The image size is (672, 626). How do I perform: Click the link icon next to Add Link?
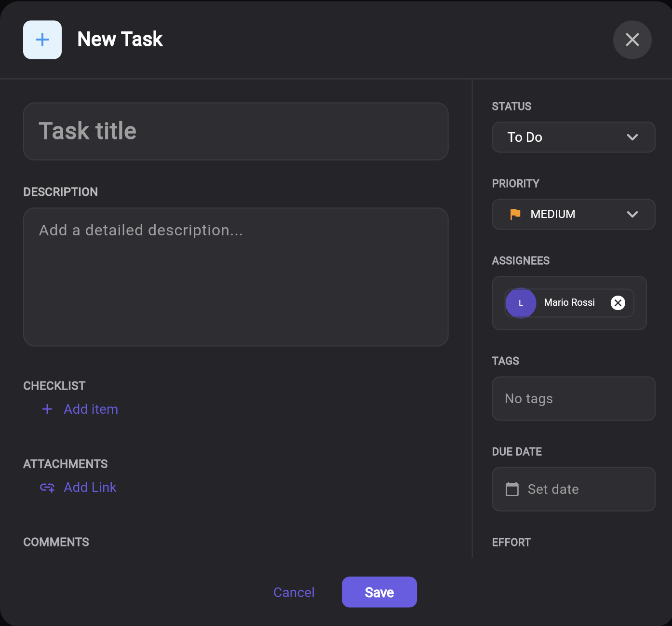47,488
